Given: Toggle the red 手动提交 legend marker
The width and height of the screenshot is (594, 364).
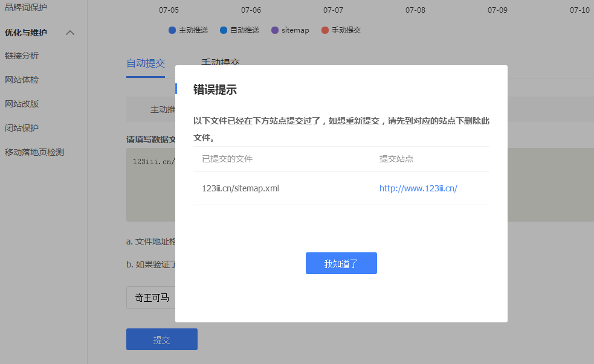Looking at the screenshot, I should (325, 30).
